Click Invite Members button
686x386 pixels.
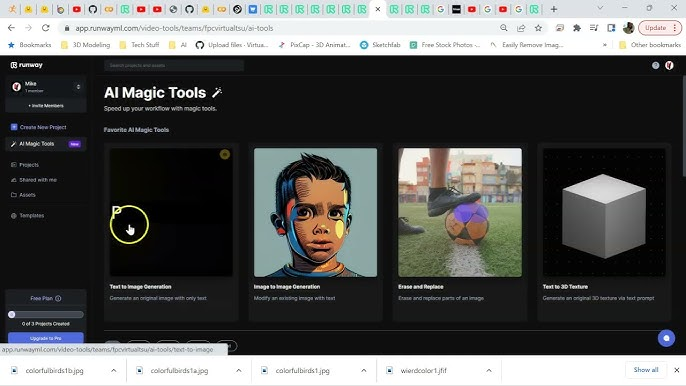coord(46,105)
